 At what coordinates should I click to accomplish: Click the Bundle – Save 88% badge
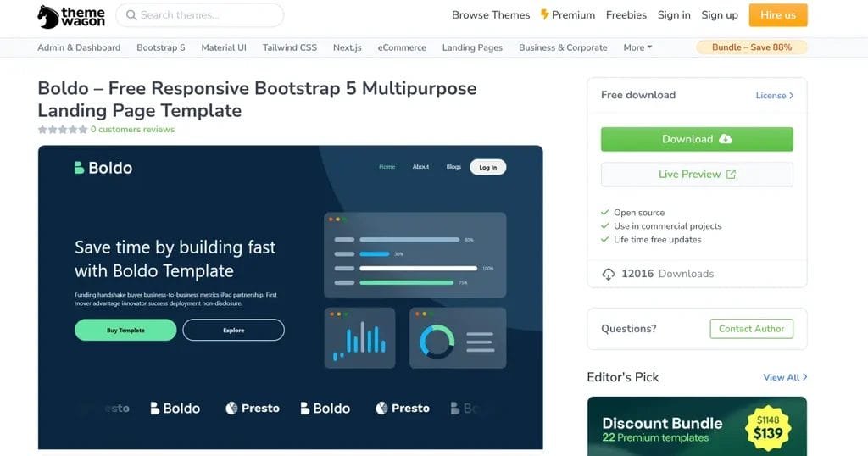click(x=751, y=47)
